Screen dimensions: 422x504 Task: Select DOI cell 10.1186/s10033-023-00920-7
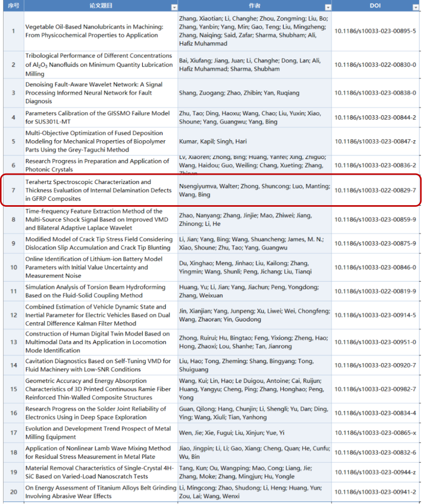point(375,366)
